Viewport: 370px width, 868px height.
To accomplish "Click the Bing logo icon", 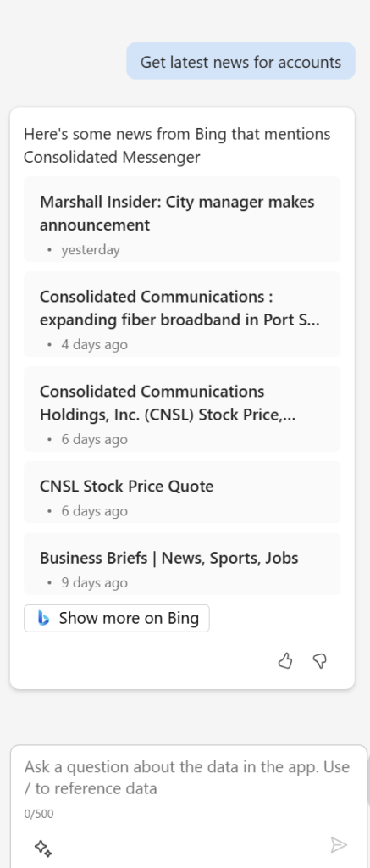I will pos(44,618).
